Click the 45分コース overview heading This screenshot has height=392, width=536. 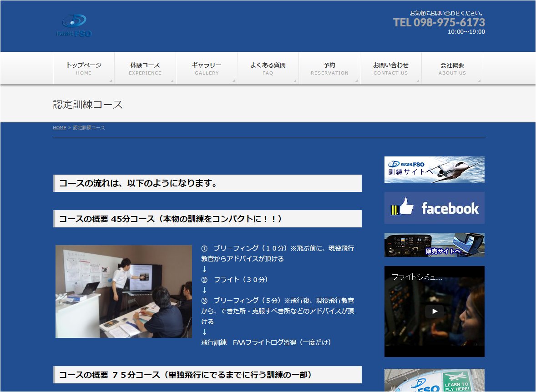pos(171,219)
